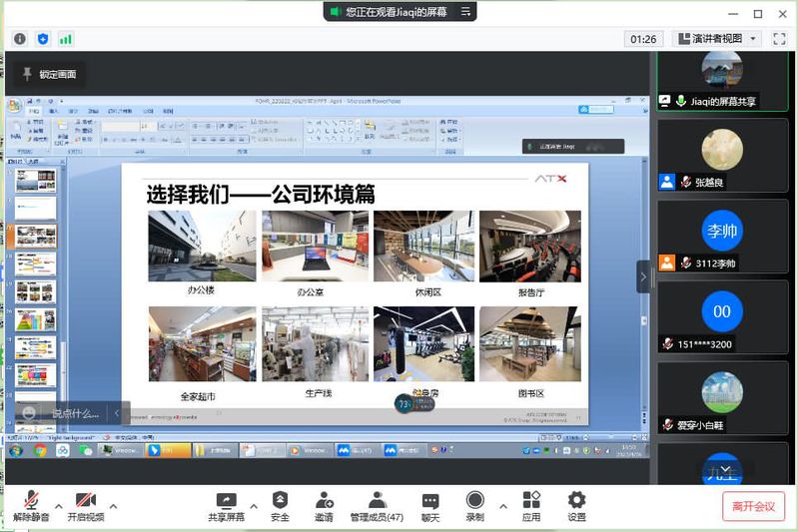The height and width of the screenshot is (532, 798).
Task: Expand sharing options arrow beside 共享屏幕
Action: pos(254,505)
